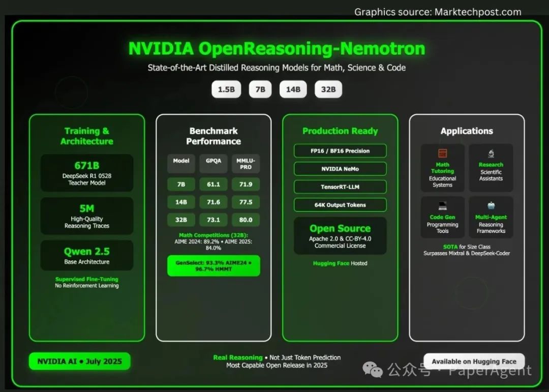
Task: Click the Multi-Agent robot icon
Action: pos(491,205)
